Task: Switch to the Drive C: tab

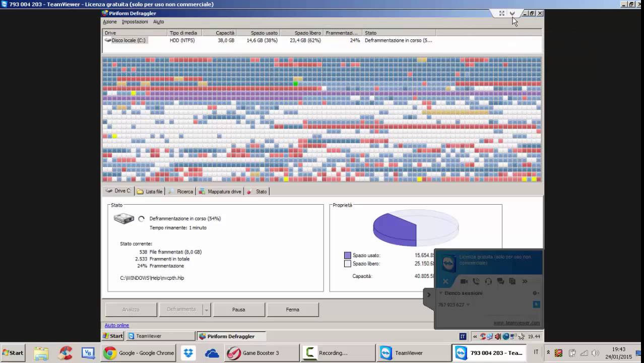Action: coord(118,191)
